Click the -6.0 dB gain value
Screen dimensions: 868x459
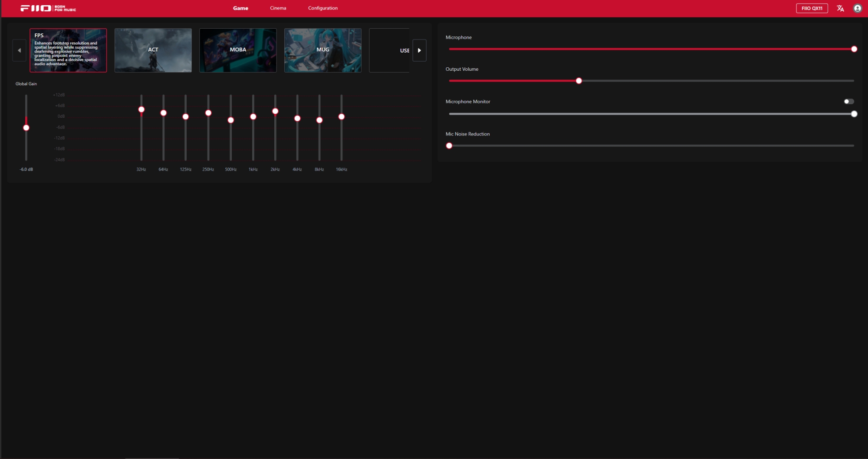pos(26,169)
